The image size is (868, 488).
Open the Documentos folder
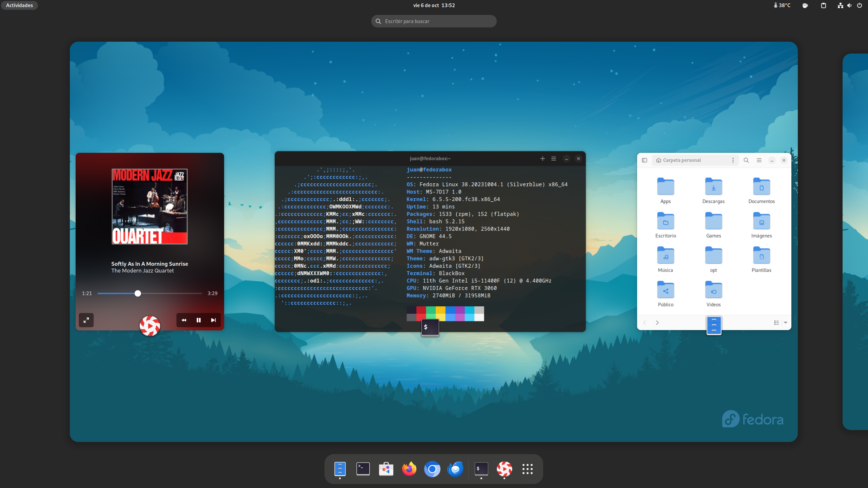point(762,190)
